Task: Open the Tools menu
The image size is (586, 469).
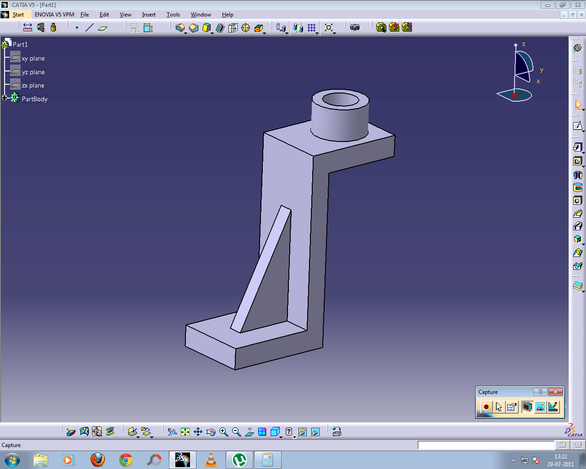Action: pyautogui.click(x=173, y=15)
